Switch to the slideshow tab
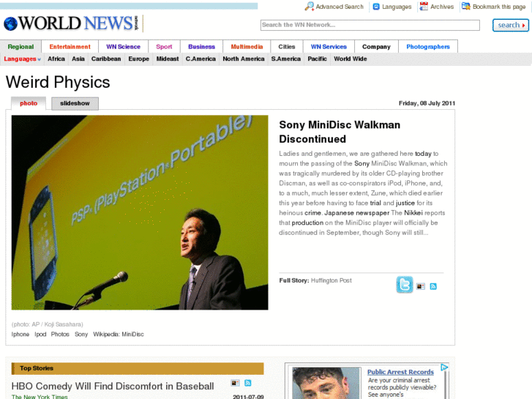 (75, 103)
